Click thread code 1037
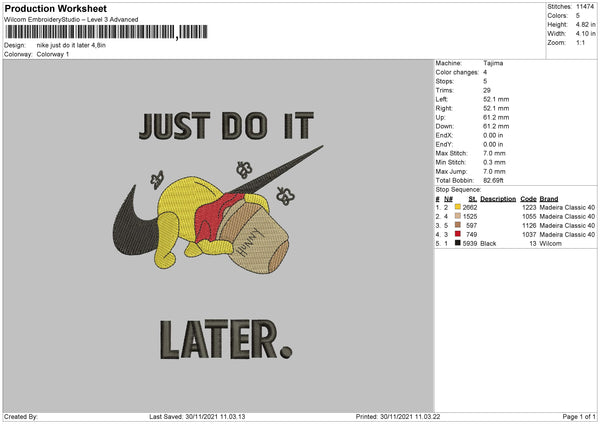This screenshot has height=424, width=600. (x=529, y=235)
